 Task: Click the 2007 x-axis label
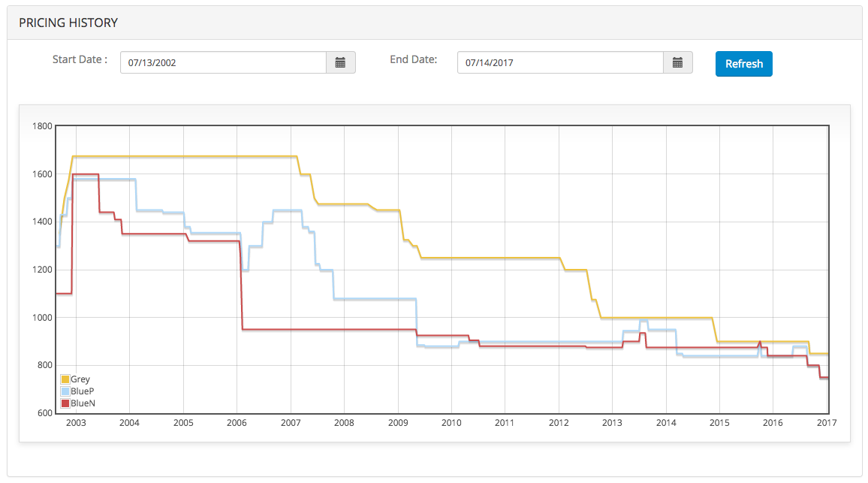(x=291, y=423)
